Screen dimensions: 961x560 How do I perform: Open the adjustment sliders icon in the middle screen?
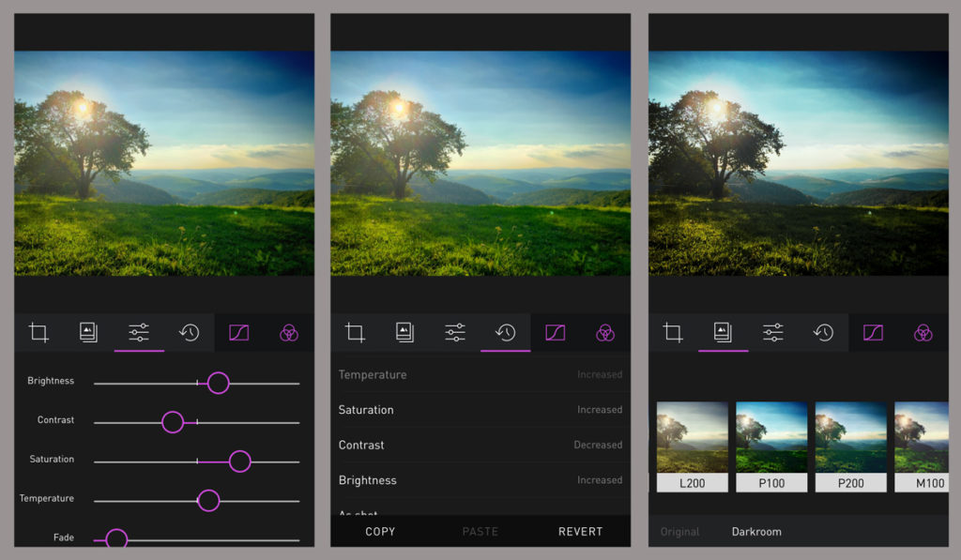coord(455,332)
